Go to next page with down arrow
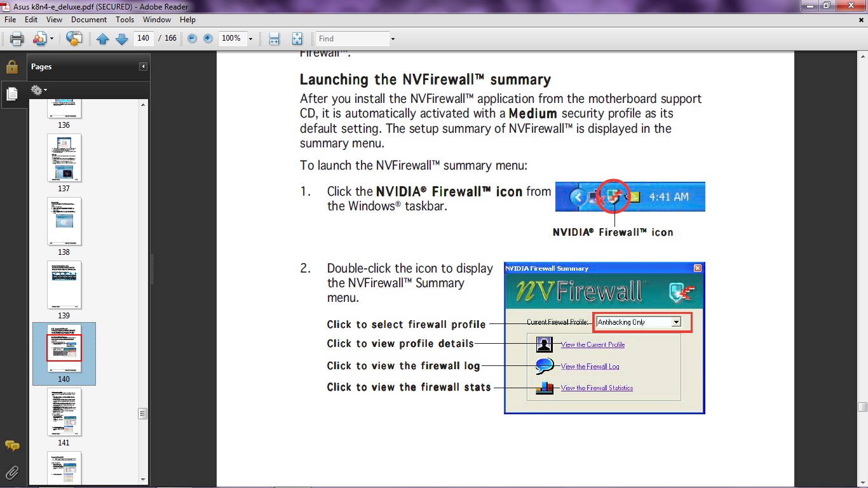The height and width of the screenshot is (488, 868). tap(122, 39)
